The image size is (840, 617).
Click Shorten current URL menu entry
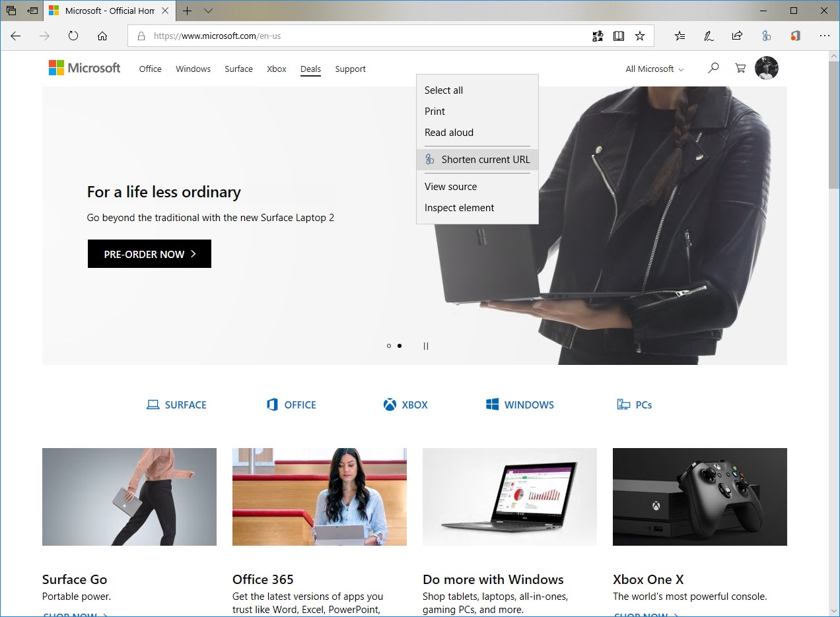(x=477, y=160)
